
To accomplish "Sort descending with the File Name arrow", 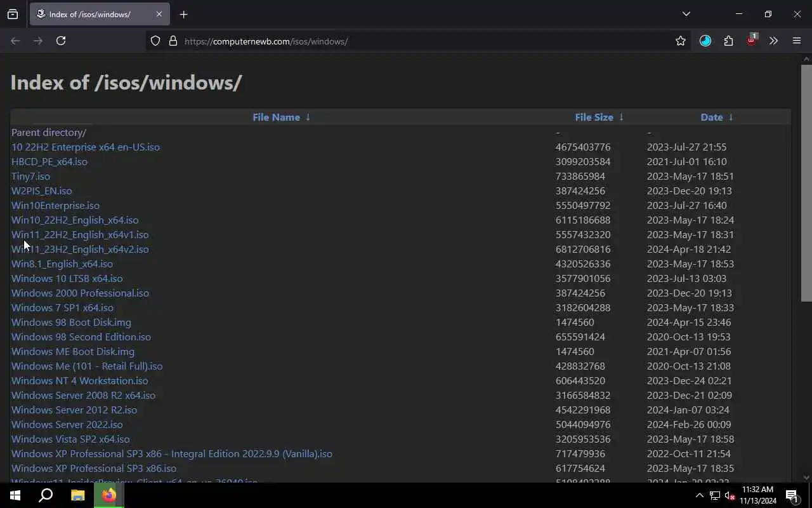I will coord(308,117).
